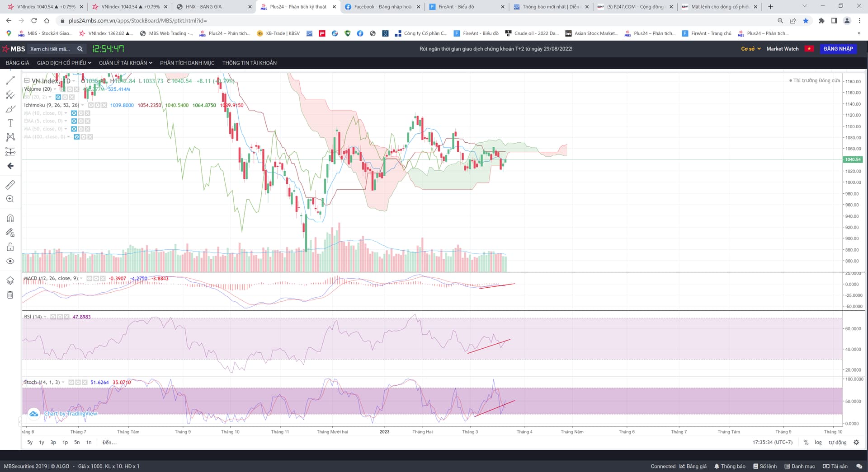Click the share page icon in address bar
This screenshot has width=868, height=472.
pos(793,20)
